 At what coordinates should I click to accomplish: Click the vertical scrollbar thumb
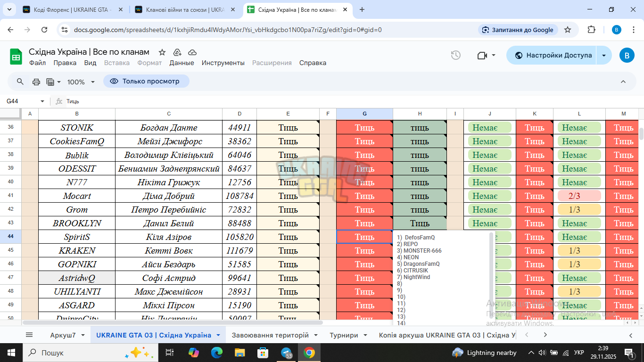point(641,133)
